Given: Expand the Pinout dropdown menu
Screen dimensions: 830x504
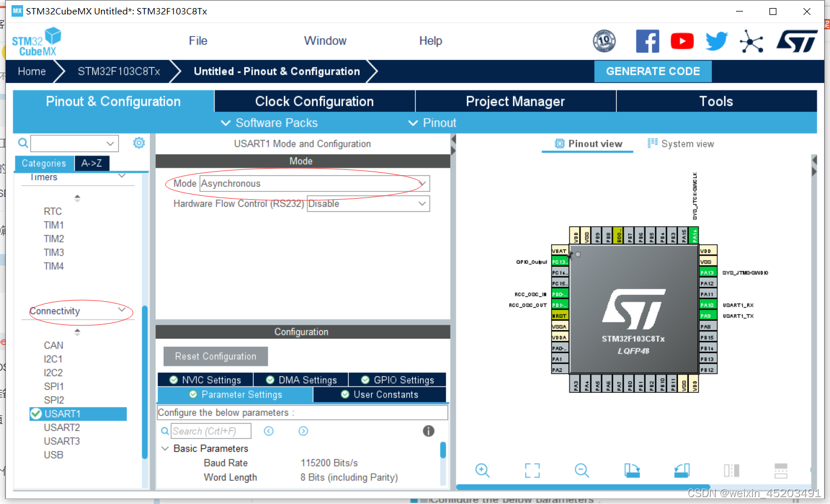Looking at the screenshot, I should click(432, 123).
